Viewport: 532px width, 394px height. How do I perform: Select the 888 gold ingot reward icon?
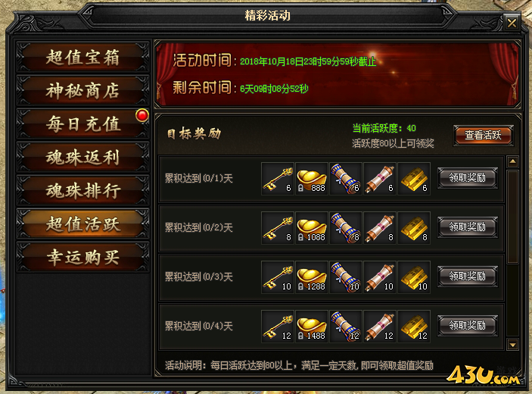[x=312, y=179]
